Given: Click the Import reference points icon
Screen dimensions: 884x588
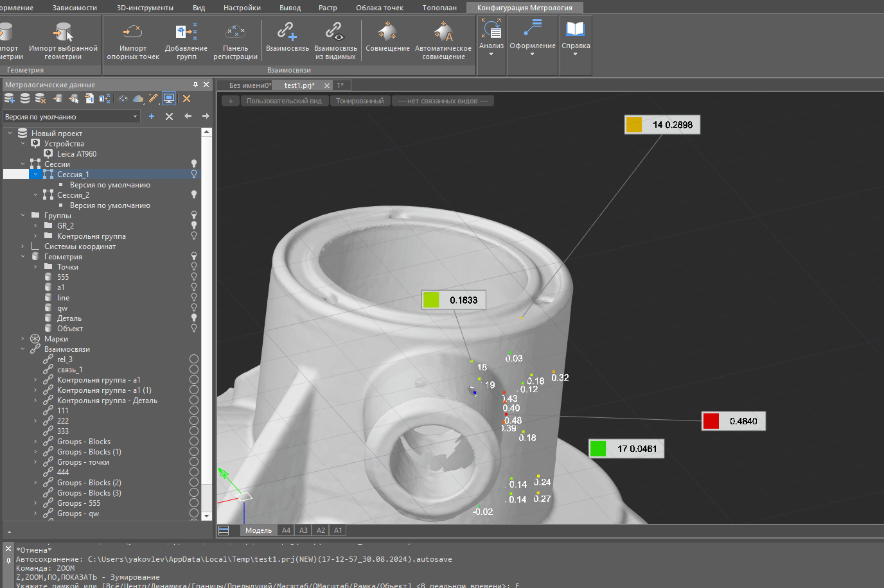Looking at the screenshot, I should 132,32.
